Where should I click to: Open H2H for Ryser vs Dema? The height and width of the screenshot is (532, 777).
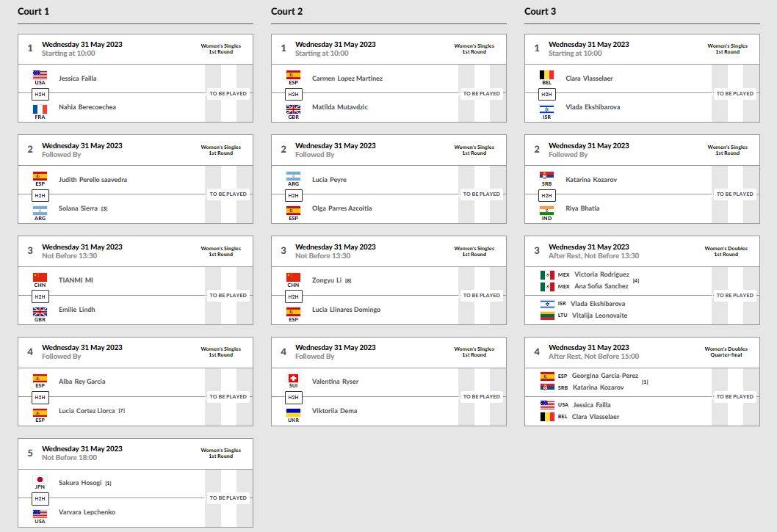294,397
